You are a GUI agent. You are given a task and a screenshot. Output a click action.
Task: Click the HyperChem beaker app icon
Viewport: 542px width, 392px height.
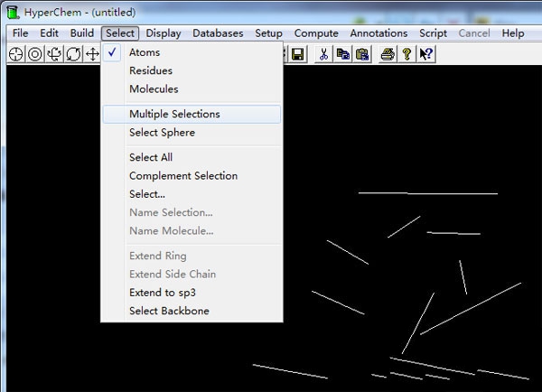point(13,12)
